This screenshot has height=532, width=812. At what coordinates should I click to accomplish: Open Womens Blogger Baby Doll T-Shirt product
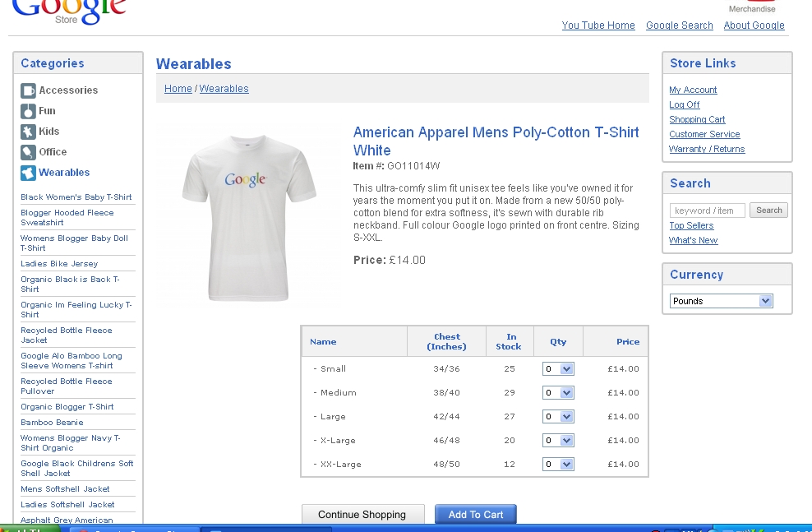pyautogui.click(x=74, y=243)
